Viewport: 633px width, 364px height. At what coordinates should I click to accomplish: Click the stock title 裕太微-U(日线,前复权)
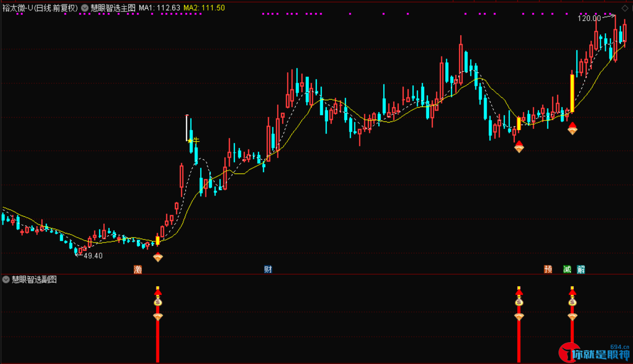coord(40,8)
